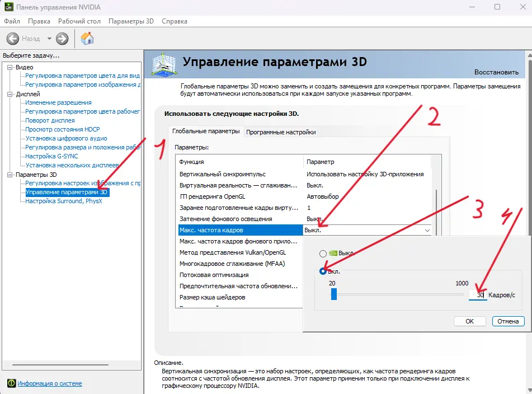Click the Восстановить link
Viewport: 532px width, 394px height.
pos(496,72)
